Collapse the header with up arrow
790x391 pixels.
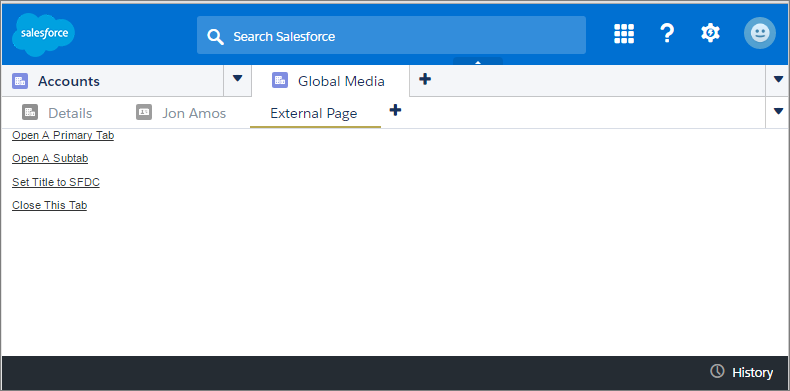coord(478,61)
